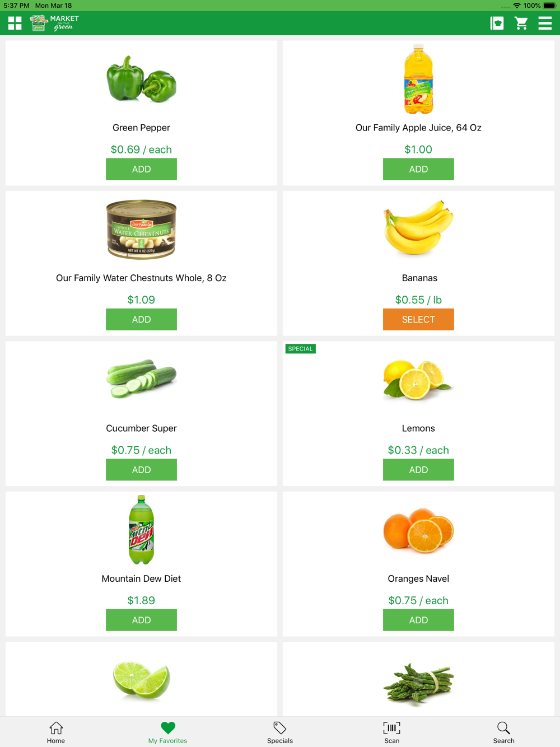Open the barcode Scan tab
Screen dimensions: 560x747
tap(392, 732)
